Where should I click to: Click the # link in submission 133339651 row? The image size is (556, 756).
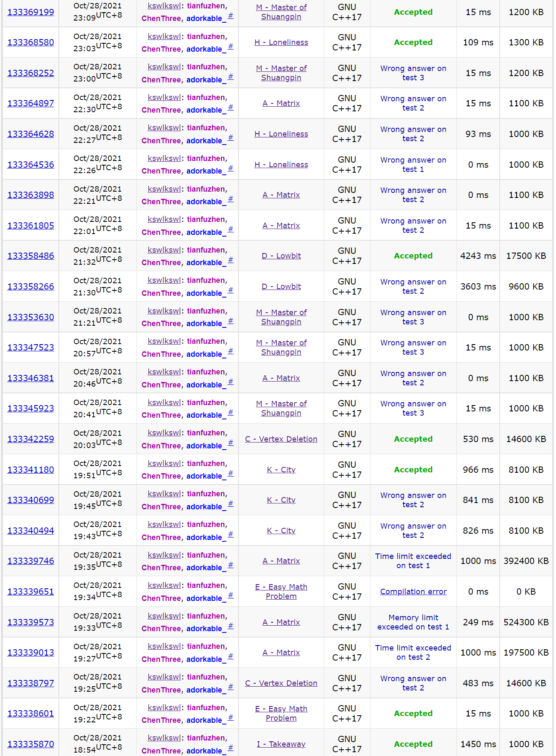[231, 596]
